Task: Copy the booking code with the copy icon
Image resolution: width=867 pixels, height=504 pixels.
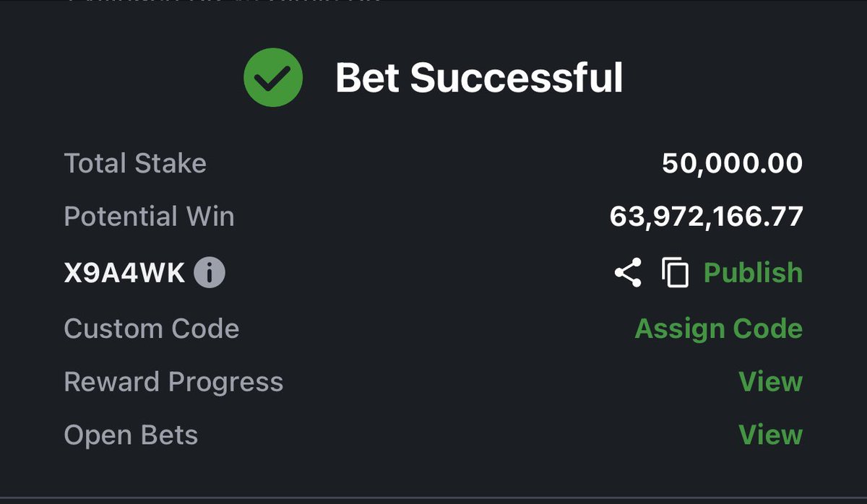Action: click(675, 273)
